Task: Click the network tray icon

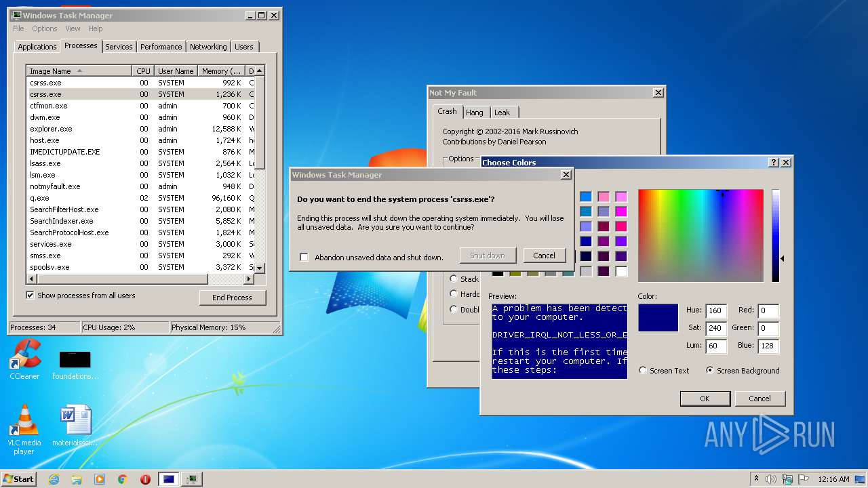Action: coord(787,479)
